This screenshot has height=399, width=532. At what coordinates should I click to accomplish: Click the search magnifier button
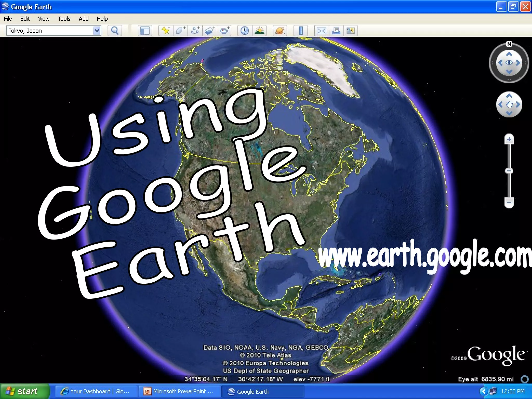pyautogui.click(x=115, y=31)
